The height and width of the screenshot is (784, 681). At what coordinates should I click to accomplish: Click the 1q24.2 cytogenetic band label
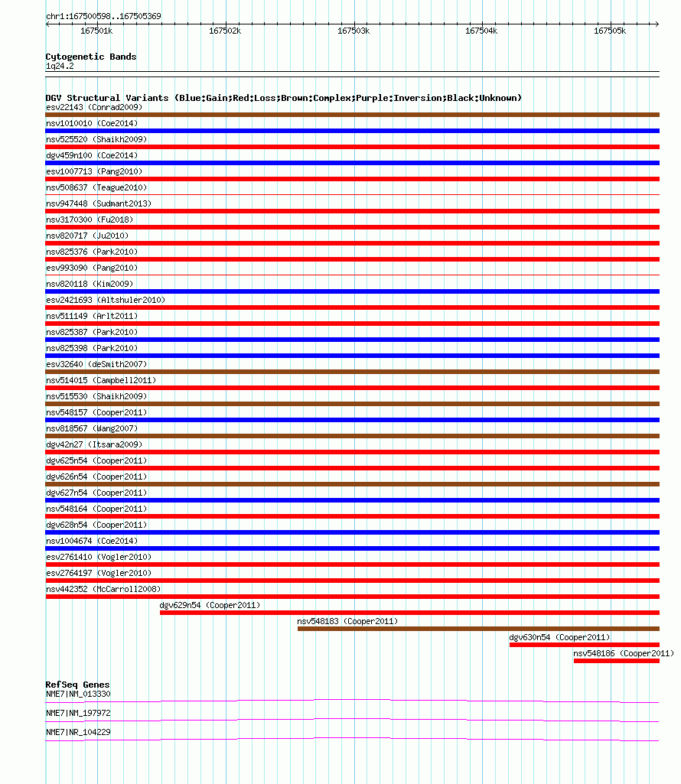tap(60, 66)
